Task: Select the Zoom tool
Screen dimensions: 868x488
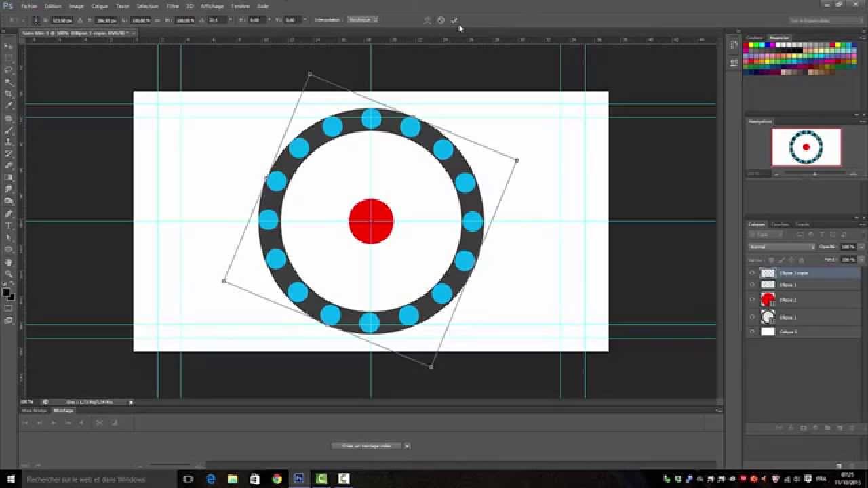Action: (x=9, y=274)
